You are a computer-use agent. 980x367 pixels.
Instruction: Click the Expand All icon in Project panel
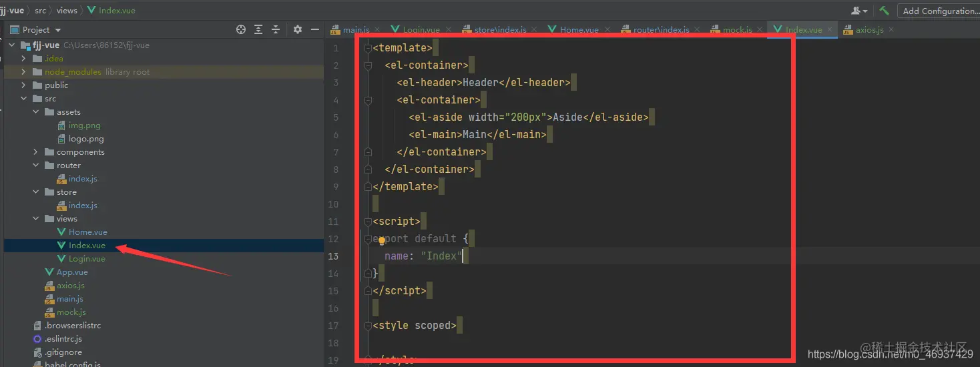click(x=258, y=29)
